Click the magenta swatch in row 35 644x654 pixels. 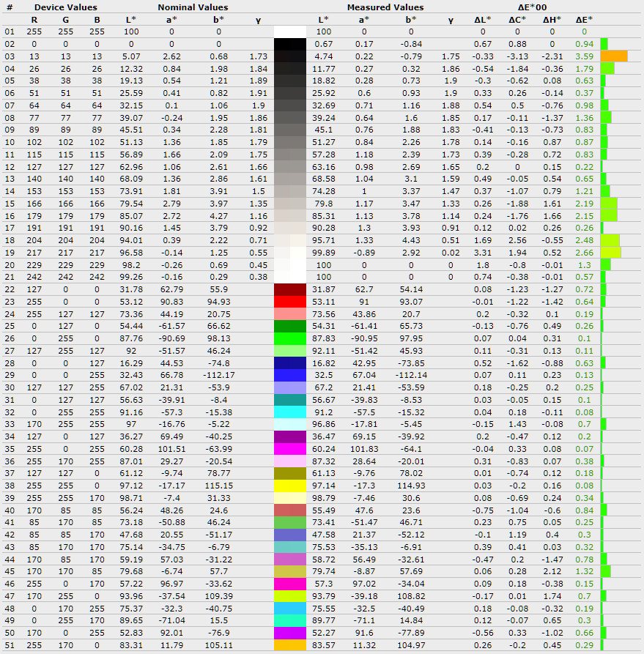(289, 450)
